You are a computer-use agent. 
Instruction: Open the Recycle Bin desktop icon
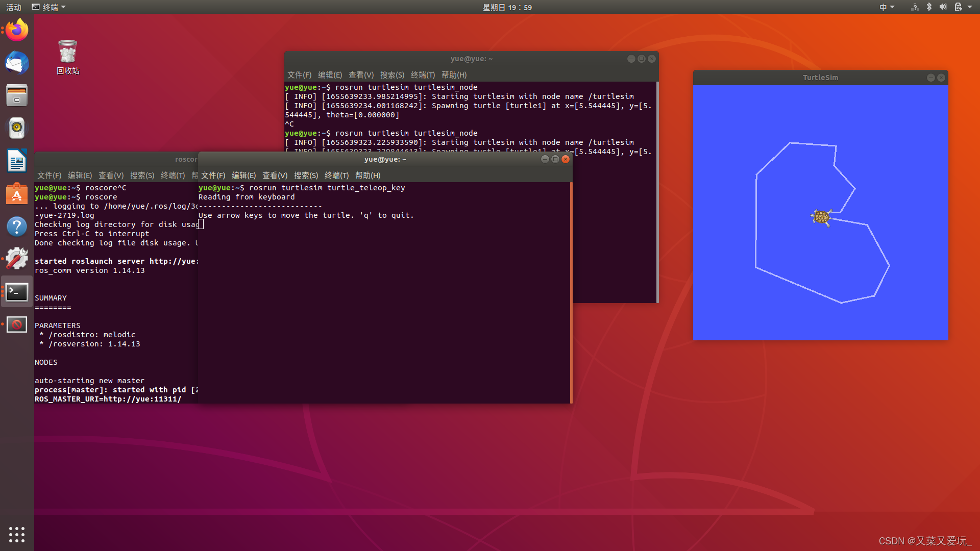pos(68,57)
